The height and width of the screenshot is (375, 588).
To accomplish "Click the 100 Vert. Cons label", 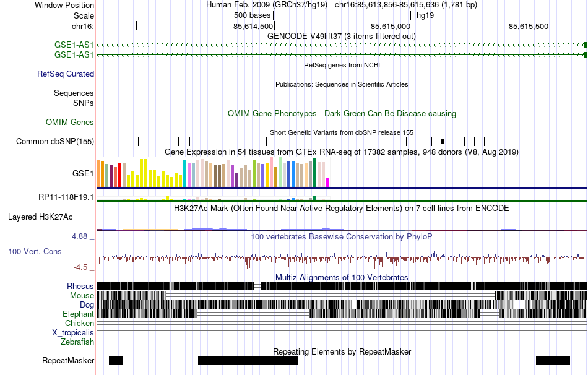I will tap(35, 252).
